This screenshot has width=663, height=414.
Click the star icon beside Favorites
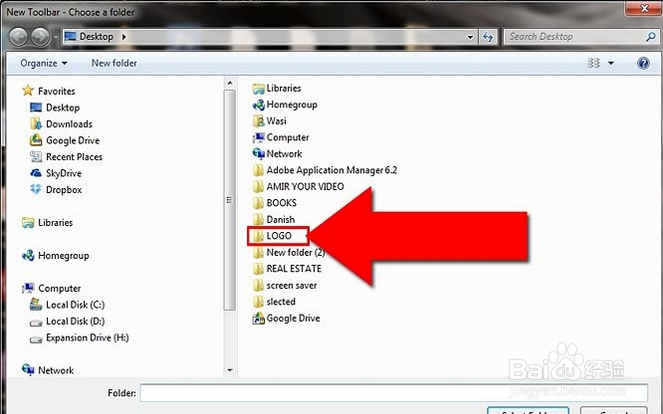28,90
